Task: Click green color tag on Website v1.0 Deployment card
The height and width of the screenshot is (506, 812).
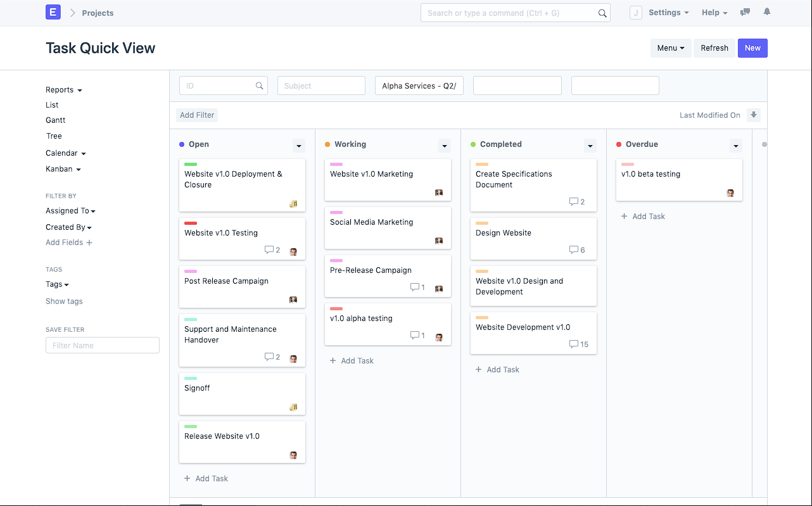Action: tap(191, 165)
